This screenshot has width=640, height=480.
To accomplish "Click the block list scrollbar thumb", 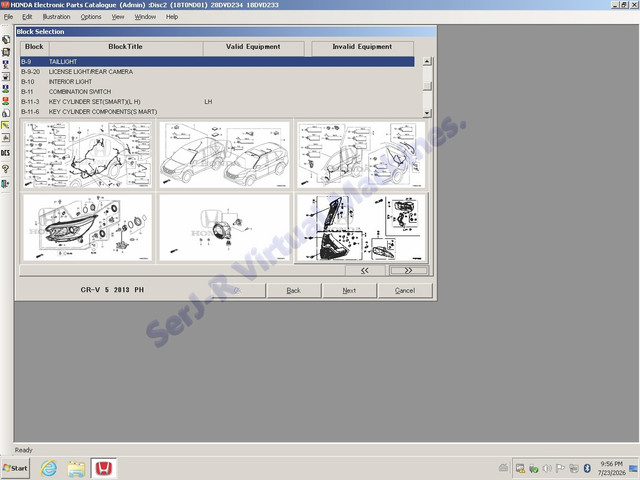I will [x=427, y=85].
